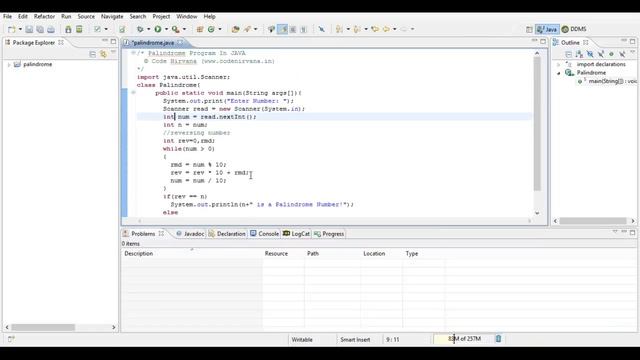Toggle the Android XML file wizard icon

click(x=122, y=29)
